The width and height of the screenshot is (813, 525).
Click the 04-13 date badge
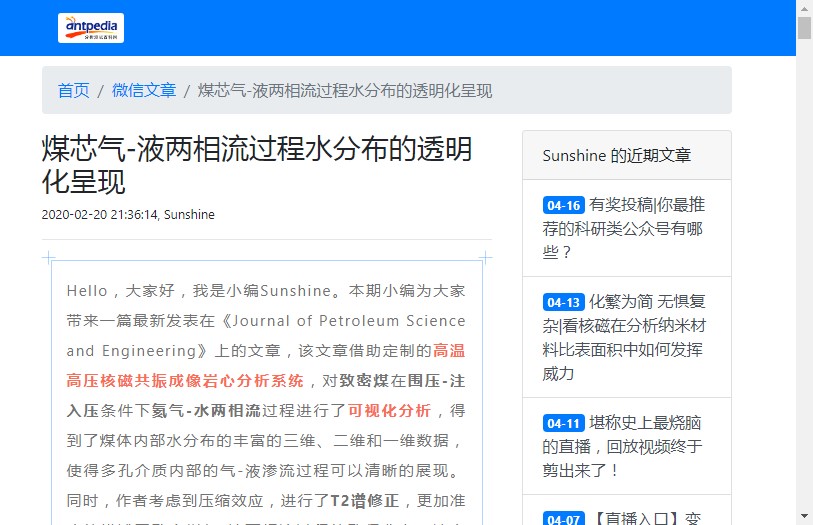[x=563, y=302]
